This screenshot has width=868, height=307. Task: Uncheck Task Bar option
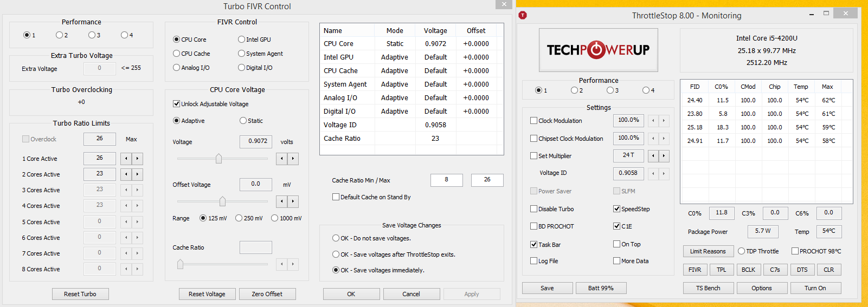tap(534, 245)
